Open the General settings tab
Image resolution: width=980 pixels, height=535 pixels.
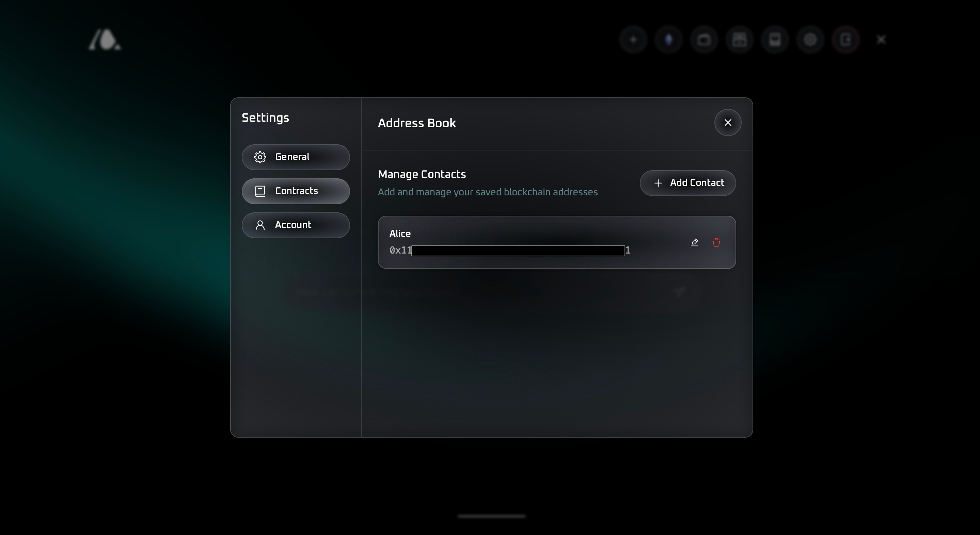pos(296,157)
